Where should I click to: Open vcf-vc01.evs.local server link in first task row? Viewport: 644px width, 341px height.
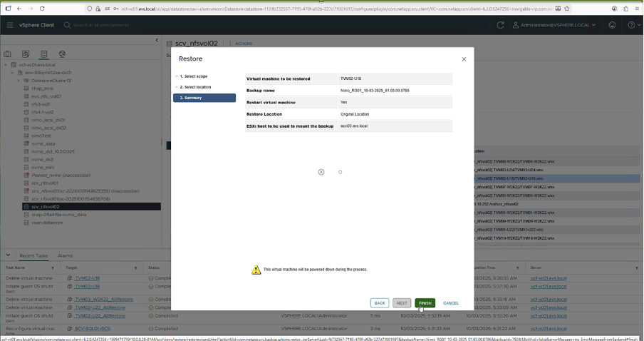point(549,278)
